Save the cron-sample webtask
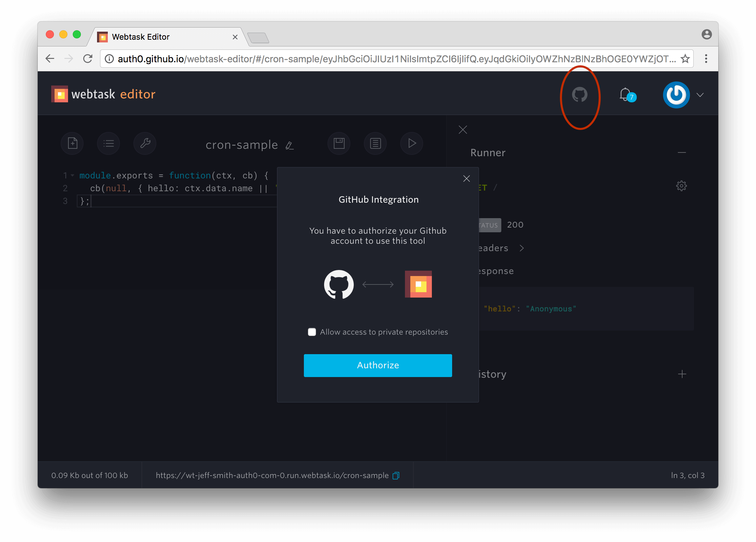 [x=339, y=143]
